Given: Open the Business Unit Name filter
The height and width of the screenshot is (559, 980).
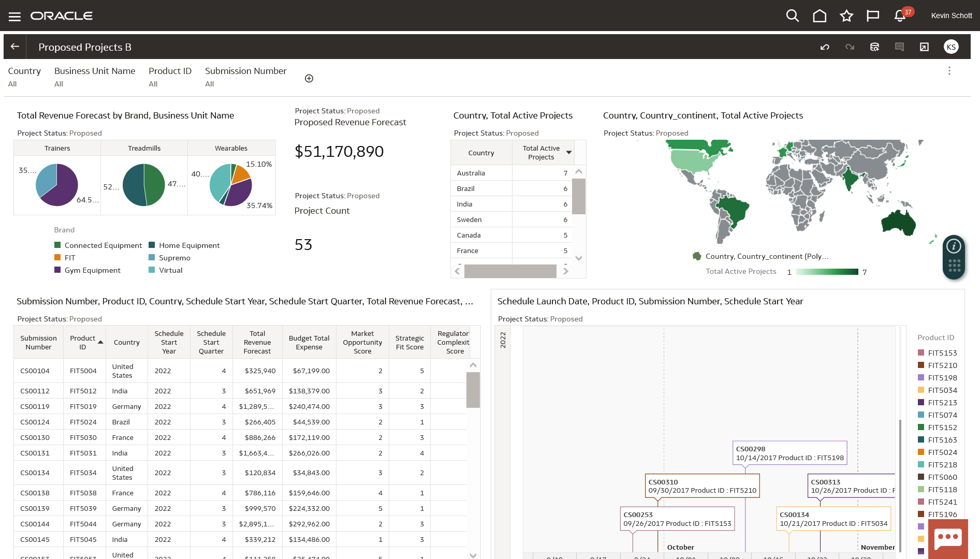Looking at the screenshot, I should tap(95, 77).
